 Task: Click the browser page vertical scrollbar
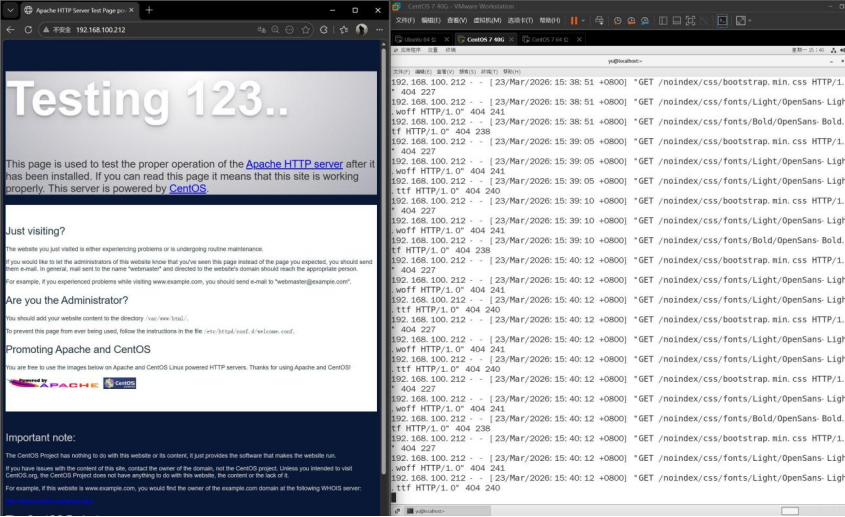click(x=383, y=259)
